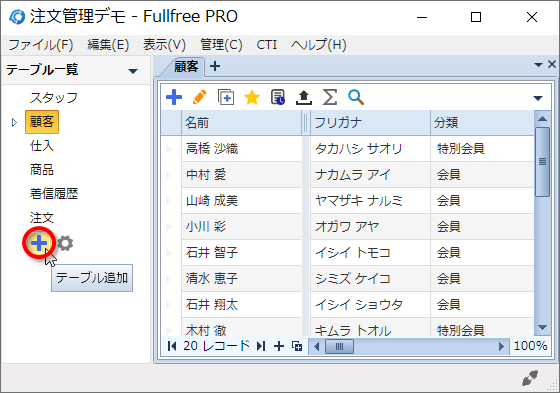Open the tab list dropdown arrow
The image size is (560, 393).
pyautogui.click(x=539, y=65)
